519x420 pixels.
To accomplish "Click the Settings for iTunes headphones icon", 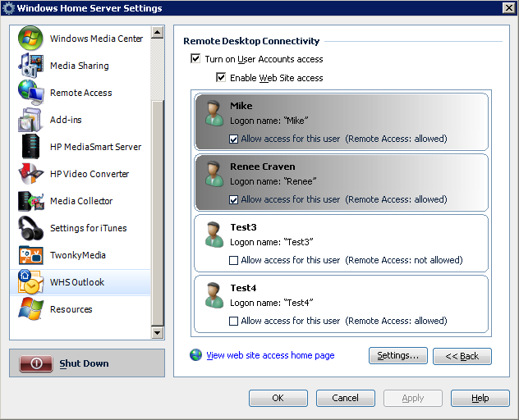I will pyautogui.click(x=30, y=228).
